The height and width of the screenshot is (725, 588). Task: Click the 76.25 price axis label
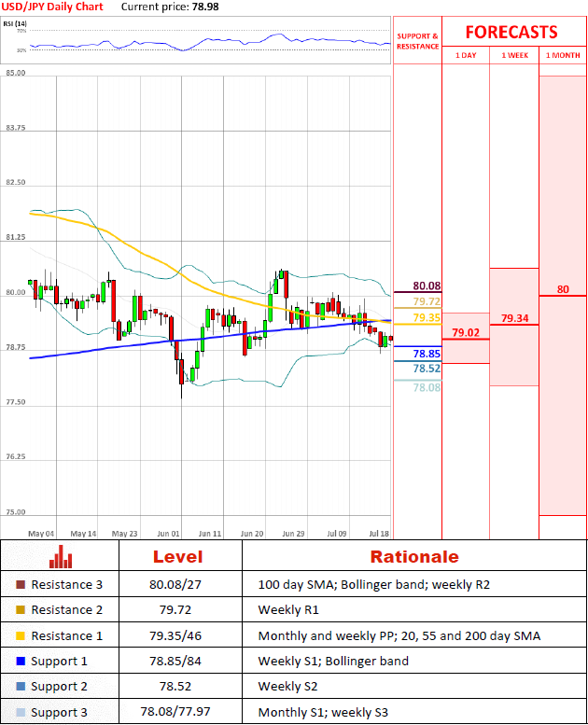tap(16, 457)
